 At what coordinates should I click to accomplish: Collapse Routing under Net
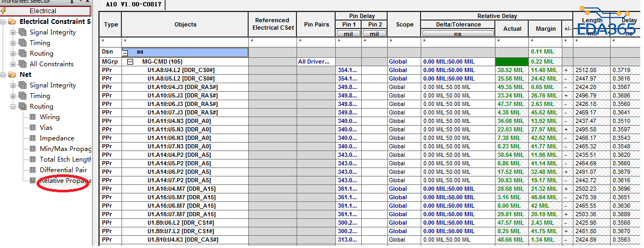pos(13,107)
